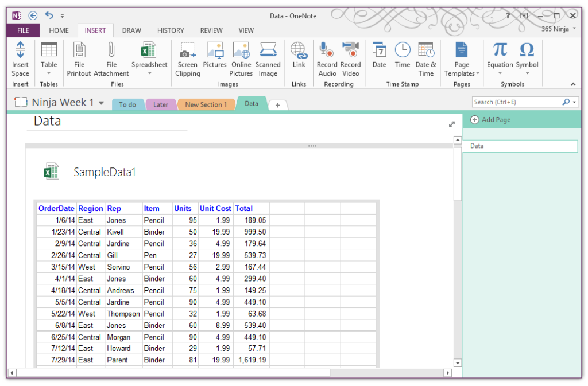Click the Insert Space tool
588x386 pixels.
[20, 59]
